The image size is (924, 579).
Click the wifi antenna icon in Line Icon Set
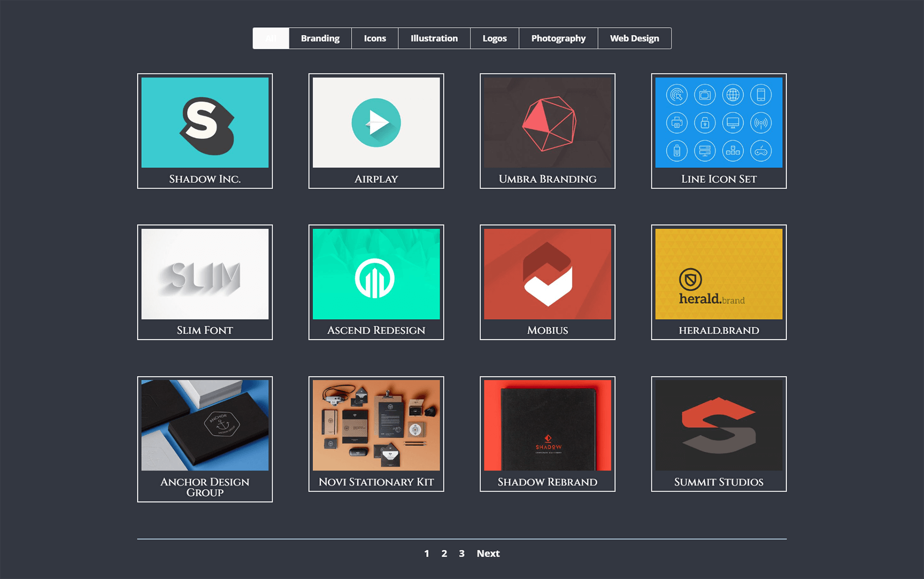(761, 123)
